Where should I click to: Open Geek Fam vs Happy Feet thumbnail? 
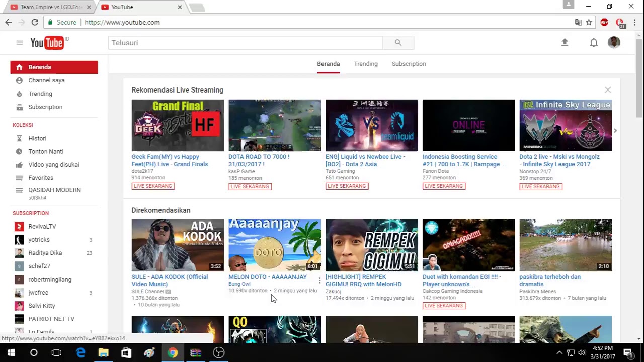click(x=178, y=125)
